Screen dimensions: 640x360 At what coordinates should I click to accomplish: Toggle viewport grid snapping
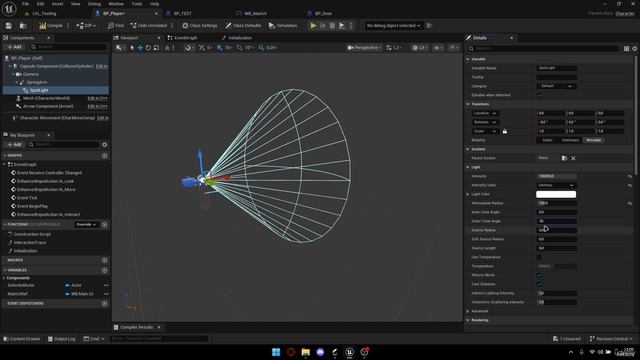pyautogui.click(x=220, y=48)
